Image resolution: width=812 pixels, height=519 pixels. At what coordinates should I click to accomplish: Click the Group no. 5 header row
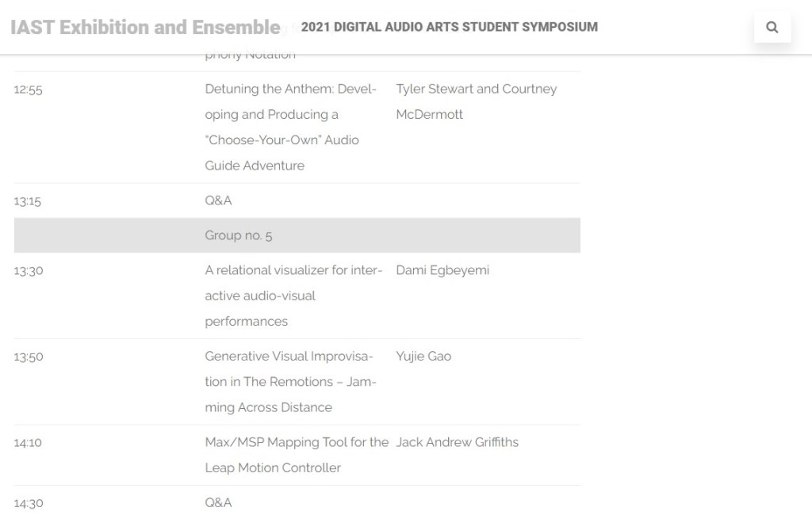tap(297, 235)
